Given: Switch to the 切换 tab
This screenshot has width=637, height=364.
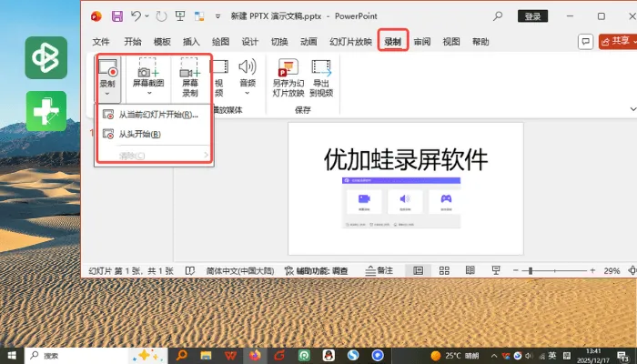Looking at the screenshot, I should 279,42.
